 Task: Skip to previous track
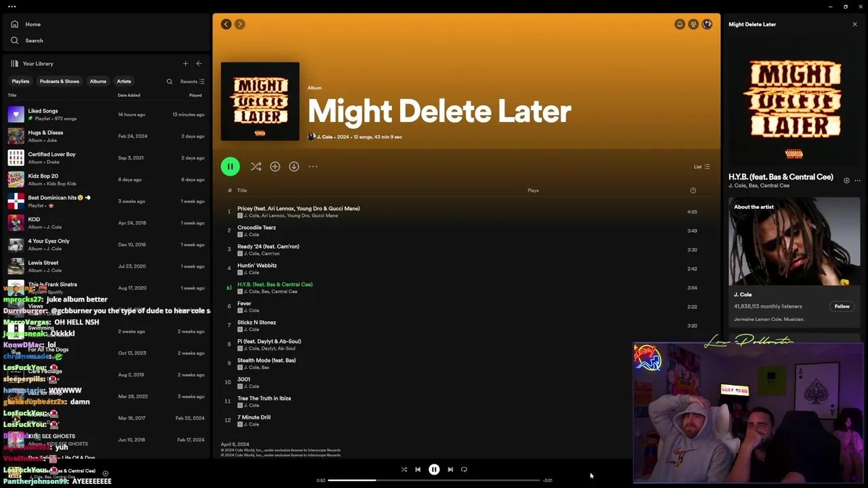coord(418,469)
